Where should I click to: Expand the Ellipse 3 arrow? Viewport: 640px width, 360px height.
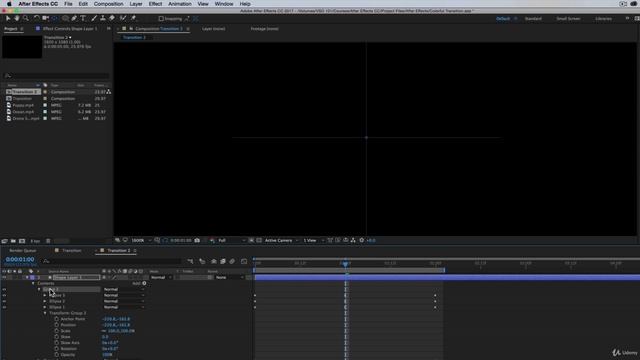click(x=45, y=296)
